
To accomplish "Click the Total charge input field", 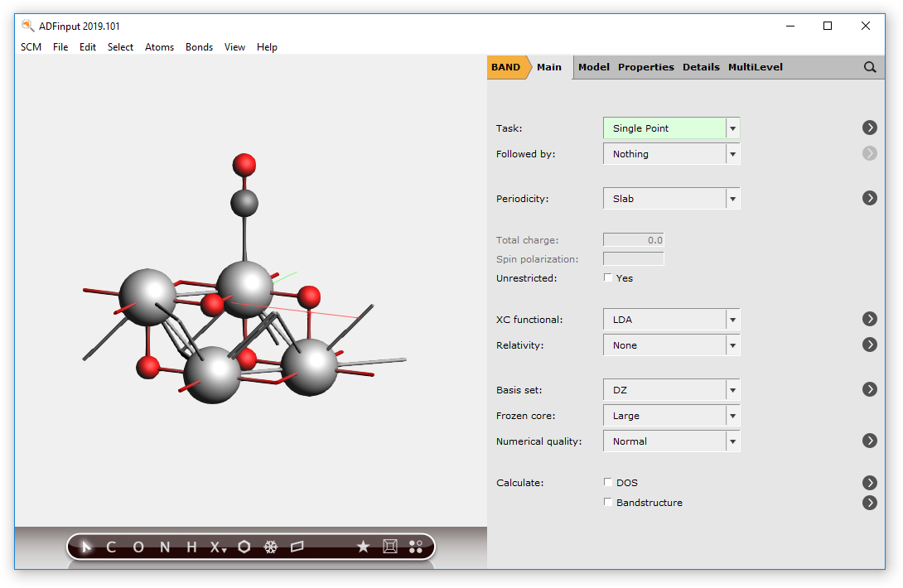I will [x=634, y=240].
